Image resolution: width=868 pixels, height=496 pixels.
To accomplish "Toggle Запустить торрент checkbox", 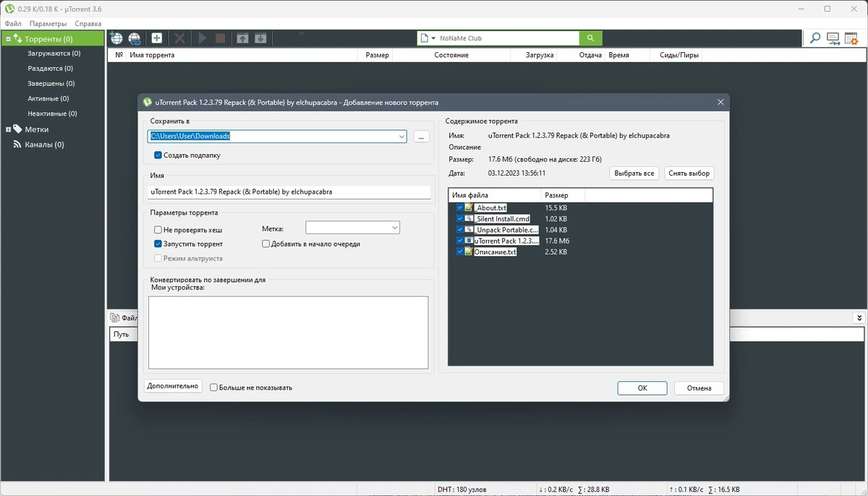I will coord(158,244).
